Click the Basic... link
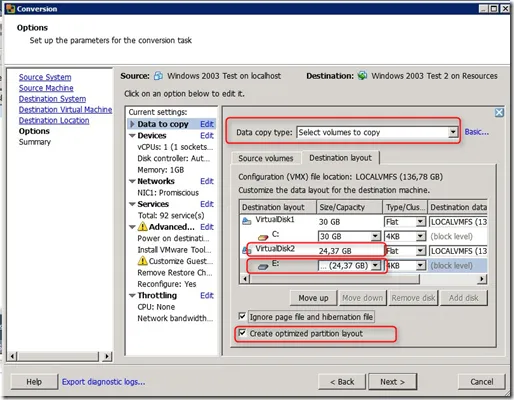 coord(477,132)
